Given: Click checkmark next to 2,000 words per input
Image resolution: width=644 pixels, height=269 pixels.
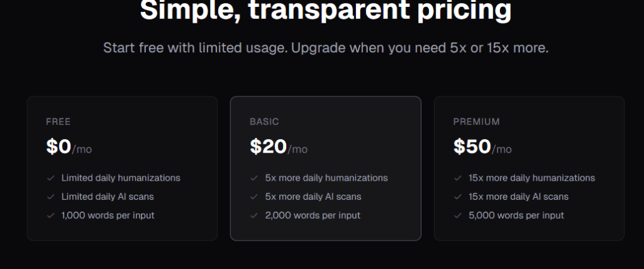Looking at the screenshot, I should point(254,215).
